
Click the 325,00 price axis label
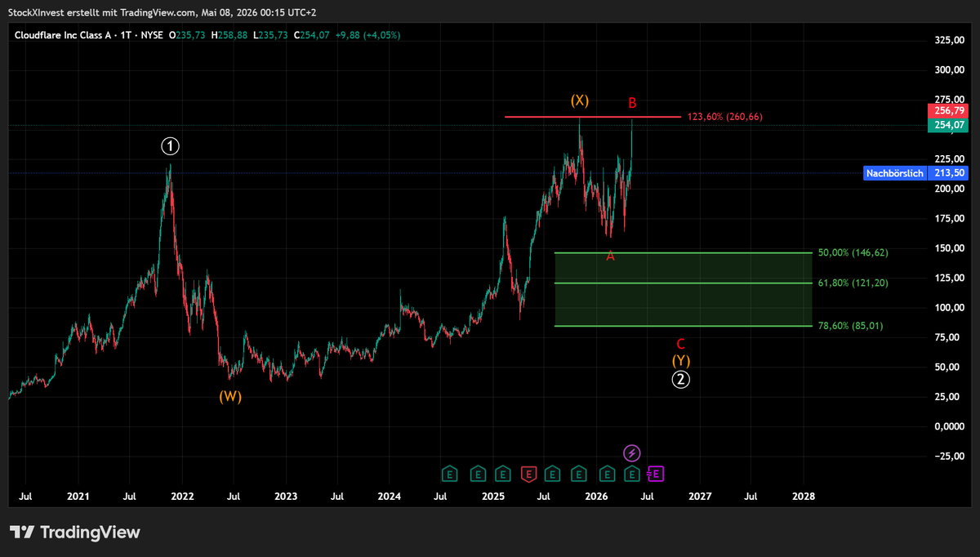(x=949, y=40)
